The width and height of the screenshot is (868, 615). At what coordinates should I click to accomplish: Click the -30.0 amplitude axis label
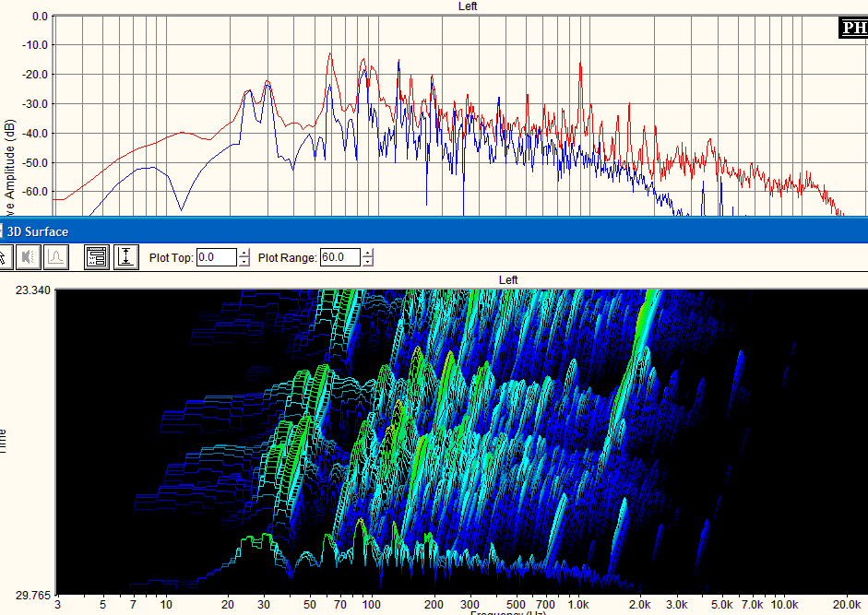point(34,104)
